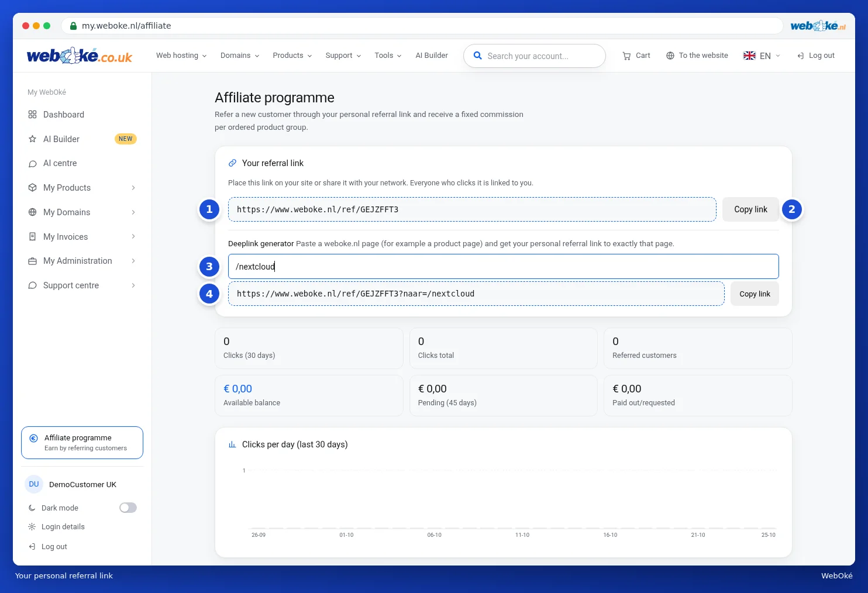The height and width of the screenshot is (593, 868).
Task: Open AI Builder in top navigation
Action: [432, 56]
